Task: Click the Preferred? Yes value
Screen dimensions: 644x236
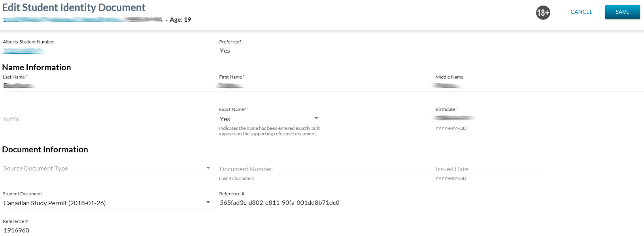Action: 225,51
